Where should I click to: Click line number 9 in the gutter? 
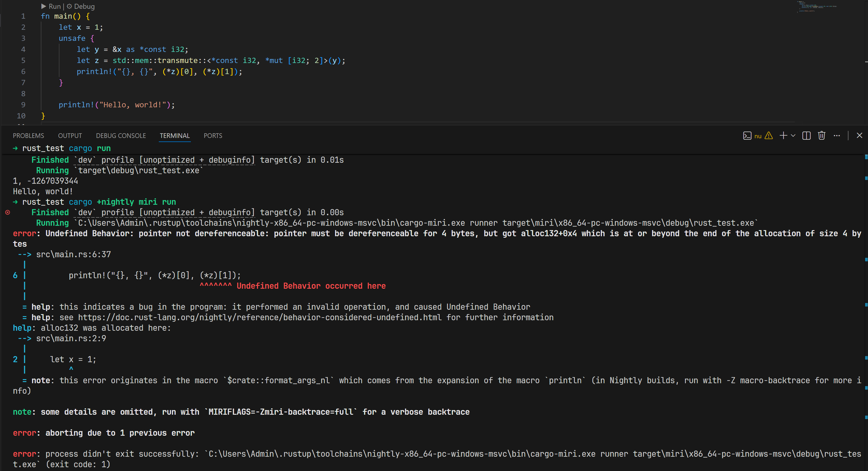23,104
